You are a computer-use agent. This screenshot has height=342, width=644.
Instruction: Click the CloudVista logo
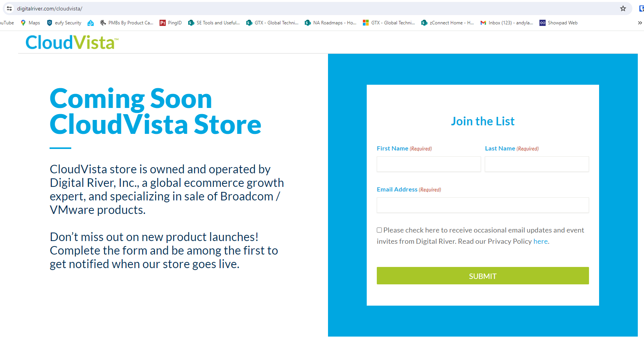72,42
